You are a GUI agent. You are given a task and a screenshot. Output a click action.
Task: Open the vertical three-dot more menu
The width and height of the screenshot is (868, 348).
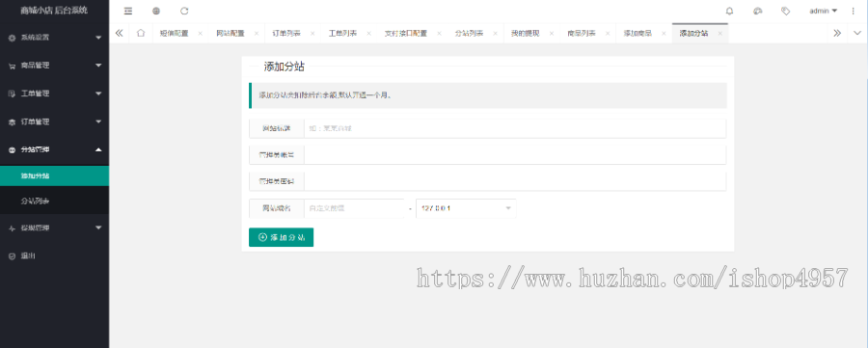(853, 11)
